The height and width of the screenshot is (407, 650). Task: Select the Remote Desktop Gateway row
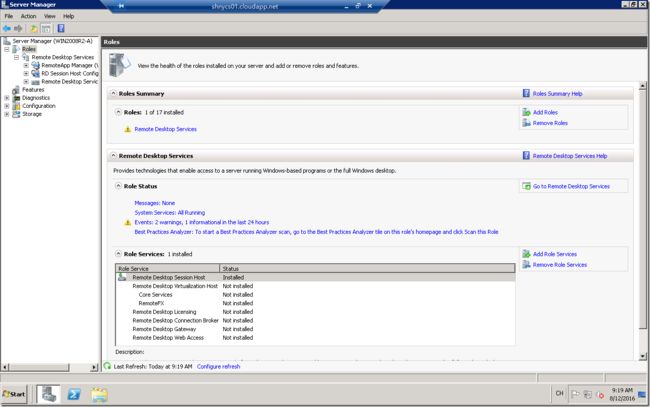(x=315, y=329)
